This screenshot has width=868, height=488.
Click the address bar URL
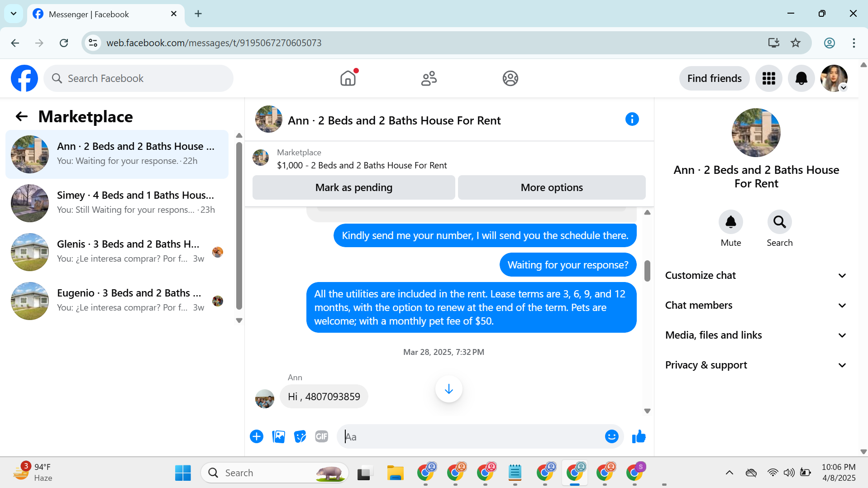[214, 43]
